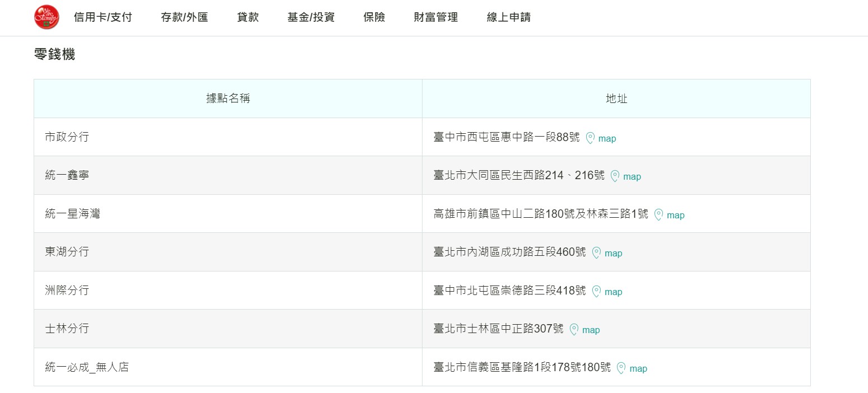The width and height of the screenshot is (868, 393).
Task: Click the map pin icon for 統一鑫寧
Action: pos(615,176)
